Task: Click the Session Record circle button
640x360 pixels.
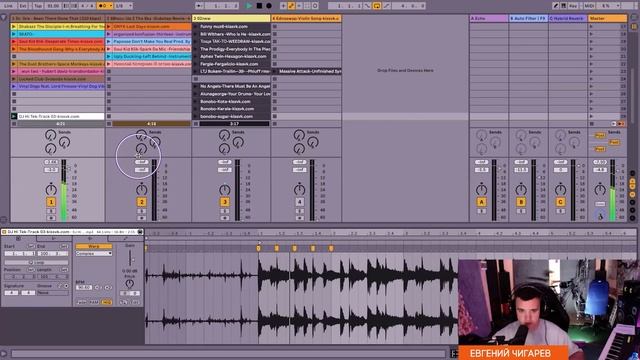Action: (315, 6)
